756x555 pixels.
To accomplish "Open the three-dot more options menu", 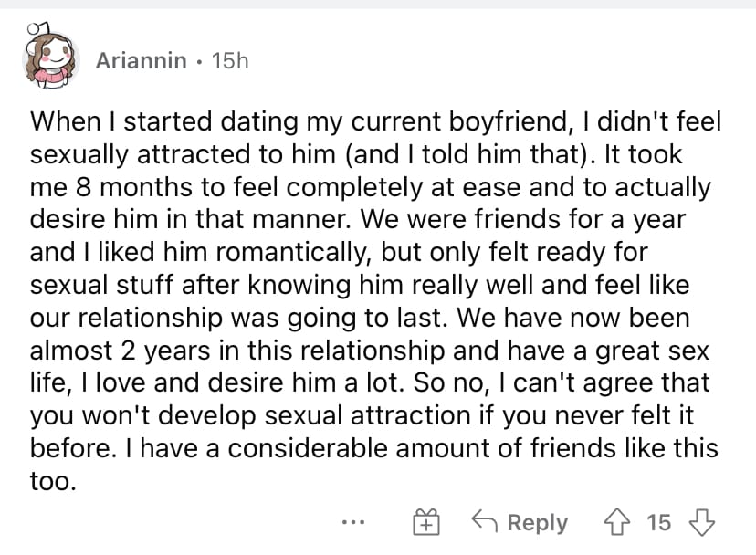I will pyautogui.click(x=353, y=522).
